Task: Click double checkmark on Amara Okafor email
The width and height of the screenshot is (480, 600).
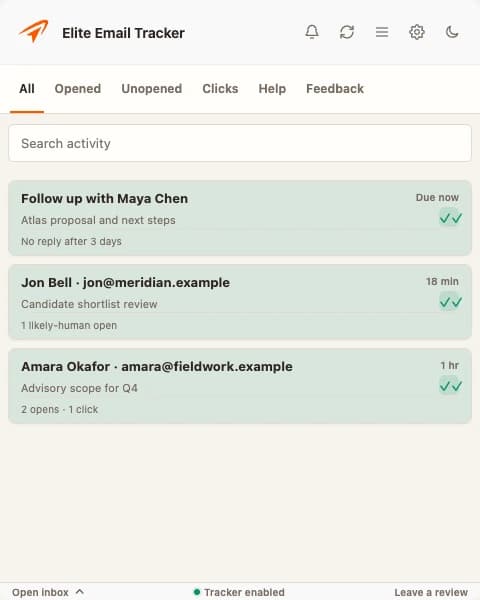Action: (x=451, y=386)
